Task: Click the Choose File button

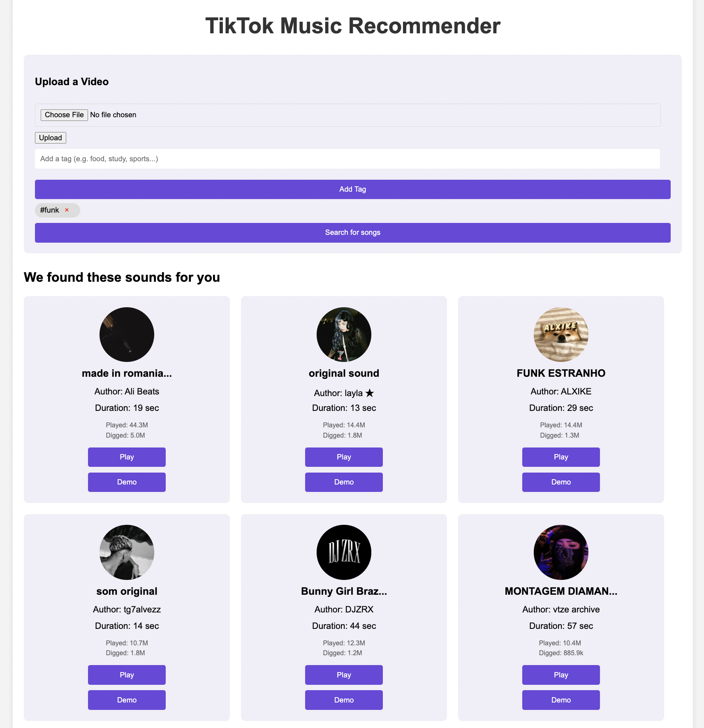Action: click(x=64, y=115)
